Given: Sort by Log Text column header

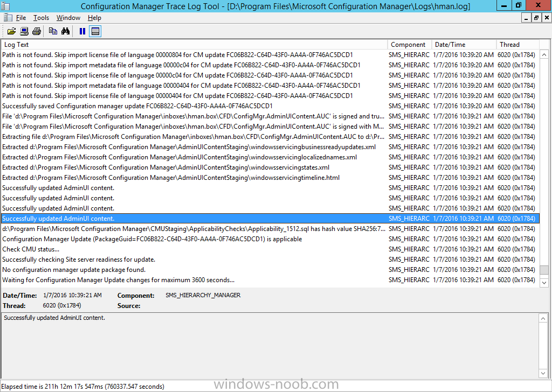Looking at the screenshot, I should tap(194, 45).
